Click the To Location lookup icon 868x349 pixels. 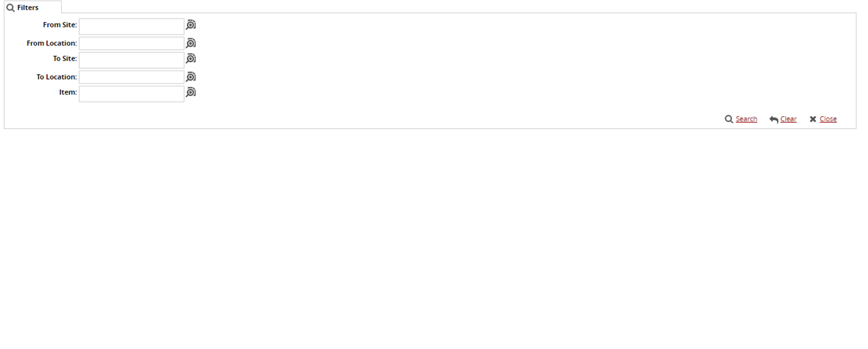(x=190, y=77)
